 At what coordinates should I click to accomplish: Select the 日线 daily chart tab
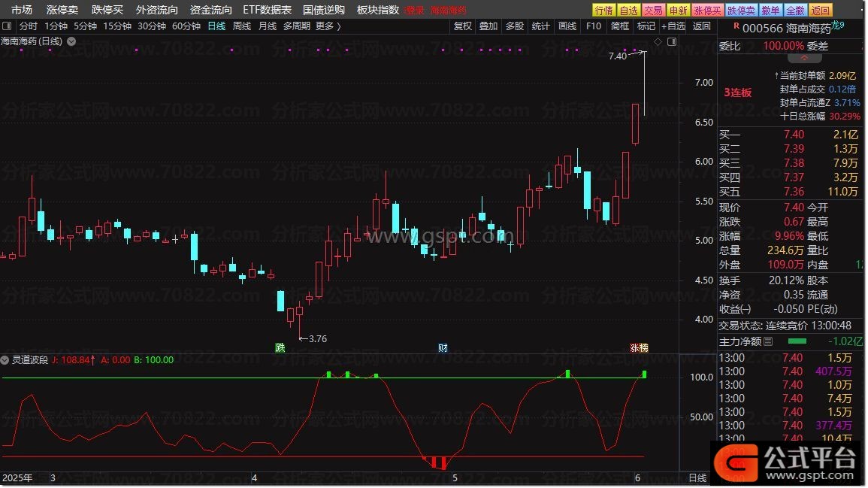(x=216, y=26)
